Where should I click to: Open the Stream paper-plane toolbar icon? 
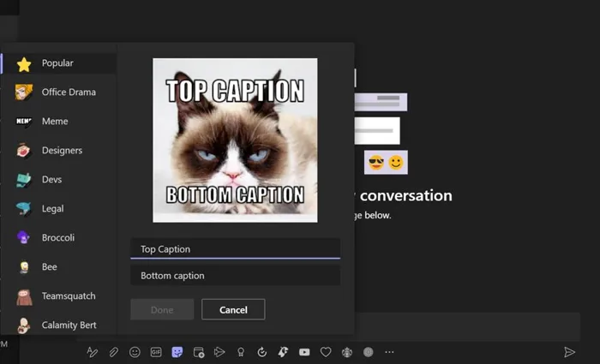[x=219, y=352]
